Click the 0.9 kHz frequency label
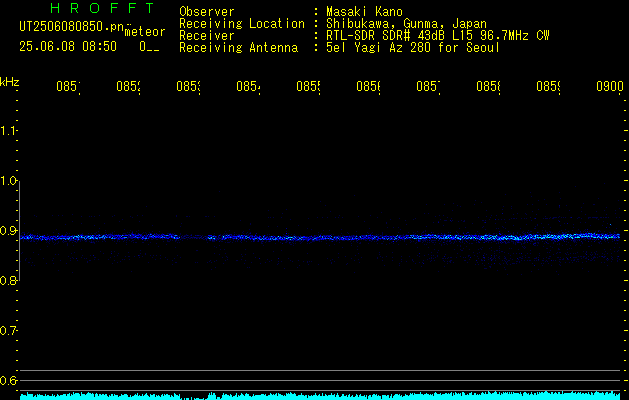 8,231
